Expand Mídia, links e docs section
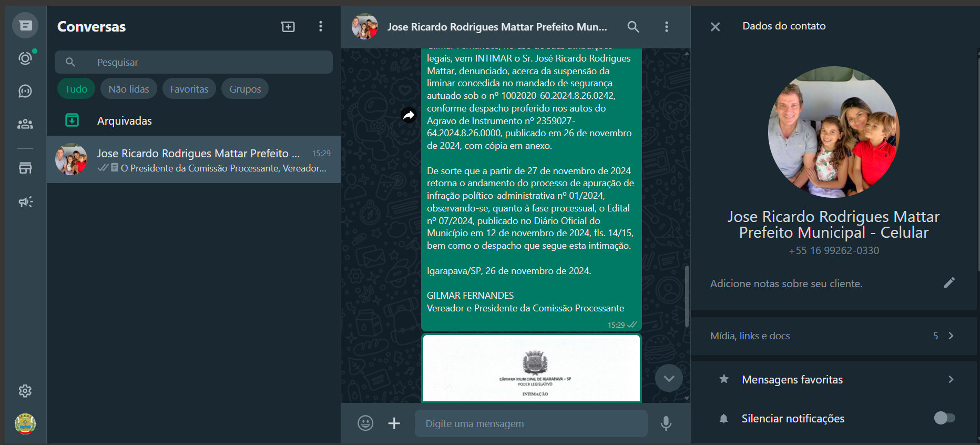The width and height of the screenshot is (980, 445). pyautogui.click(x=951, y=336)
